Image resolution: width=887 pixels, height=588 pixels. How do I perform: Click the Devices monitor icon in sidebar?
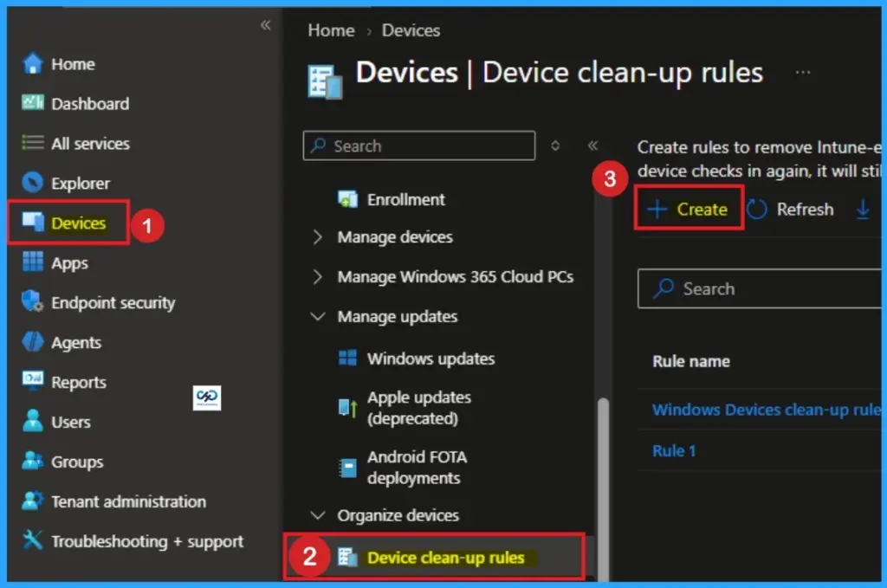click(33, 222)
